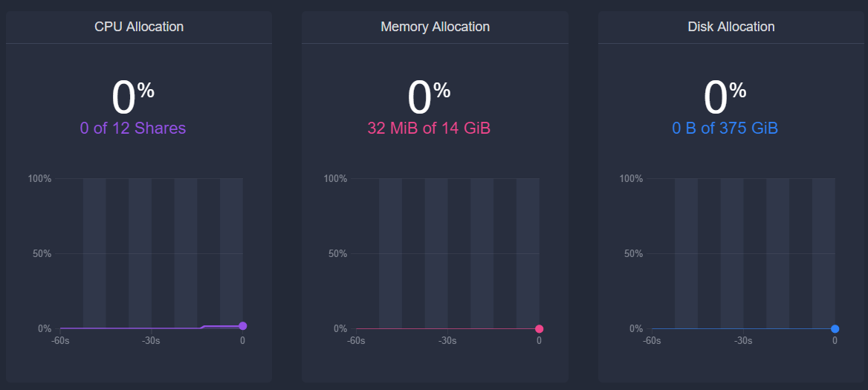This screenshot has width=868, height=390.
Task: Click the pink Memory chart endpoint dot
Action: click(539, 329)
